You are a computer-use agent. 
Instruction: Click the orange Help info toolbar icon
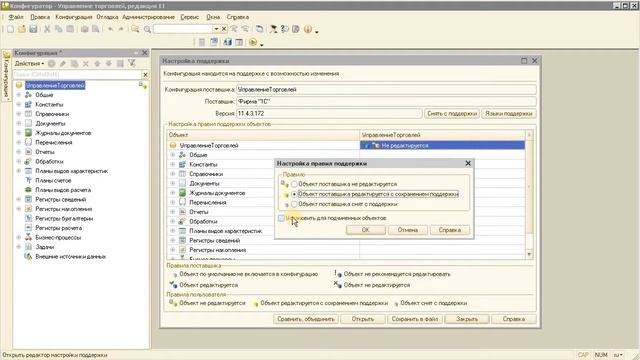pyautogui.click(x=308, y=29)
